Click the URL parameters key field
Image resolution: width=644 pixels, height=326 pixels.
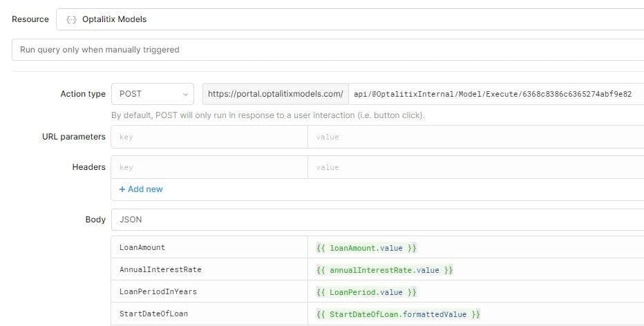click(x=209, y=137)
